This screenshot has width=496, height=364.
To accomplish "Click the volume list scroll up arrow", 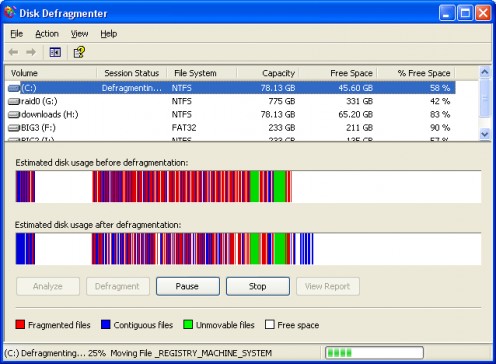I will (485, 72).
